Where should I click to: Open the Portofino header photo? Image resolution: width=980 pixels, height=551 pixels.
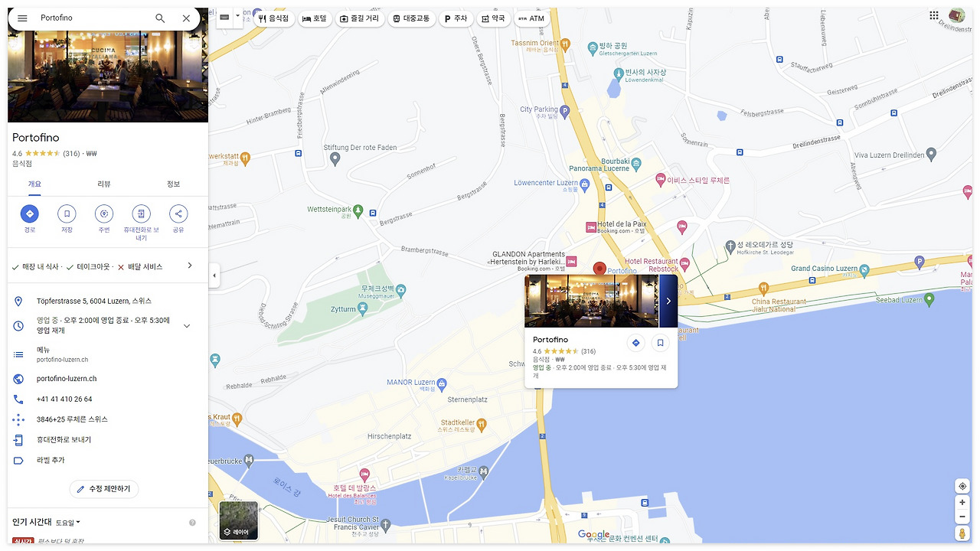coord(108,76)
